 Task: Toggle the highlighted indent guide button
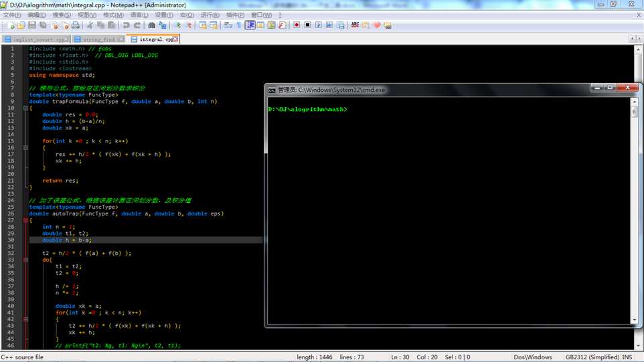[x=250, y=25]
